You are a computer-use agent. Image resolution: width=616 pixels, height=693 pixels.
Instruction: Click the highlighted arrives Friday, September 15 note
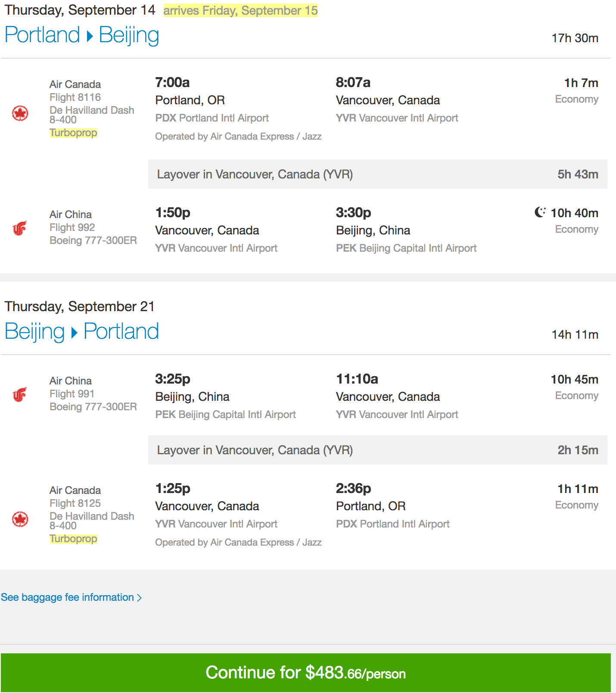[240, 11]
